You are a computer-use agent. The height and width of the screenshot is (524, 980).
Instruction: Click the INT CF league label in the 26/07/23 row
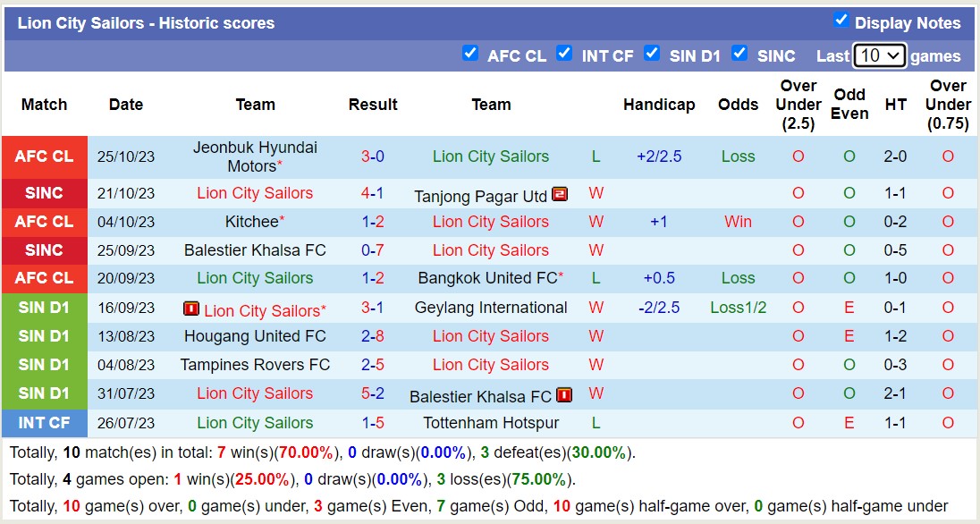(45, 423)
